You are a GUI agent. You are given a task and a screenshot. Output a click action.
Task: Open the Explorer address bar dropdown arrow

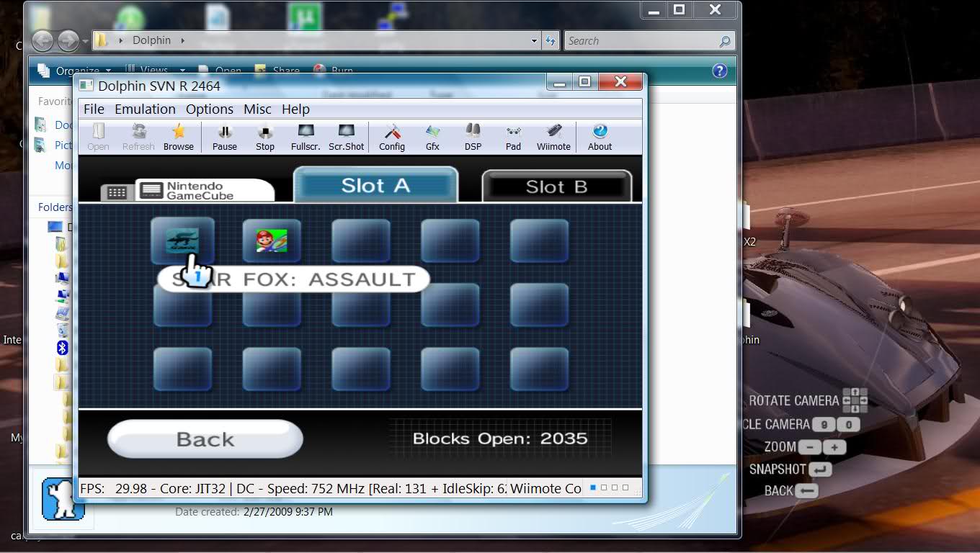click(x=534, y=41)
